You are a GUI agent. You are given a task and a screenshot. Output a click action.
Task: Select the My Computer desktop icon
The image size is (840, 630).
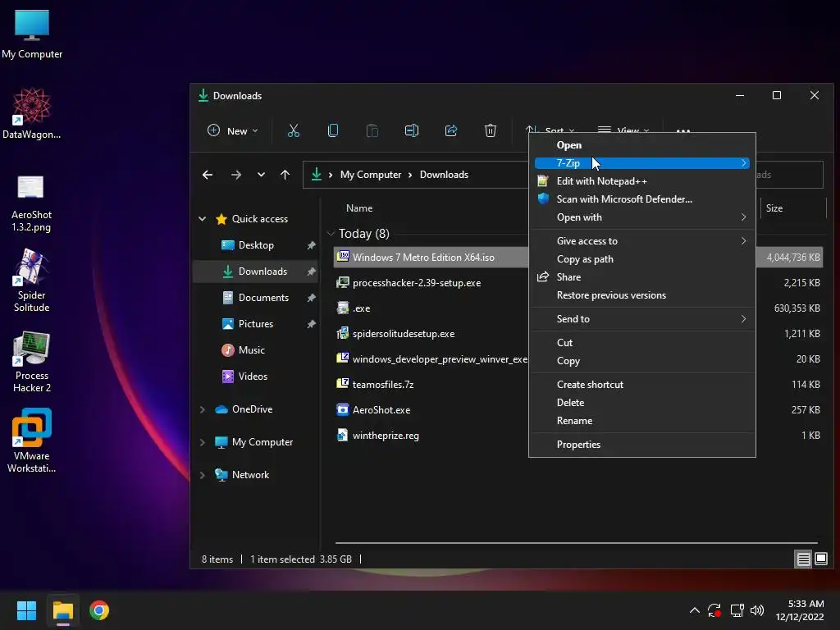[32, 34]
